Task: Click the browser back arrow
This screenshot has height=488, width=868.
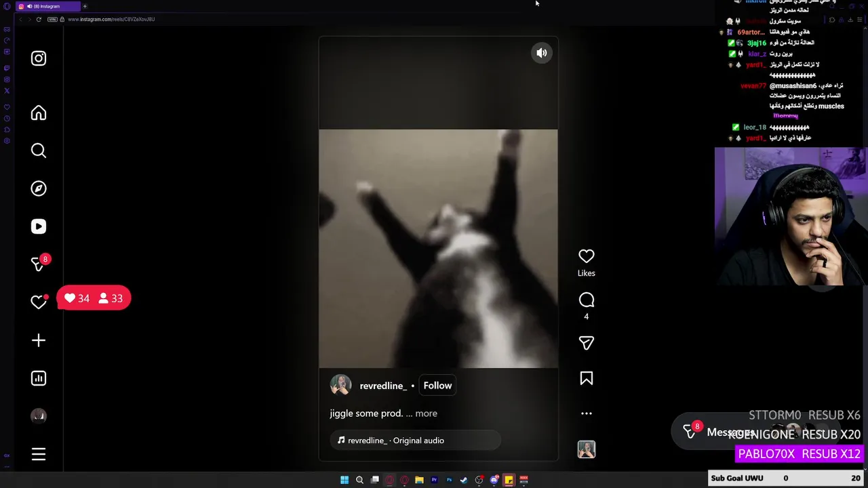Action: 20,19
